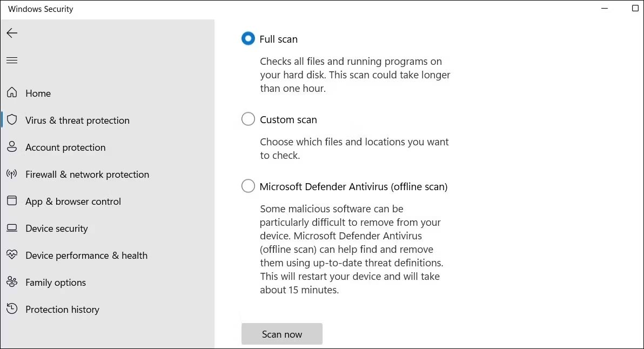The image size is (644, 349).
Task: Click the Device security laptop icon
Action: (x=12, y=228)
